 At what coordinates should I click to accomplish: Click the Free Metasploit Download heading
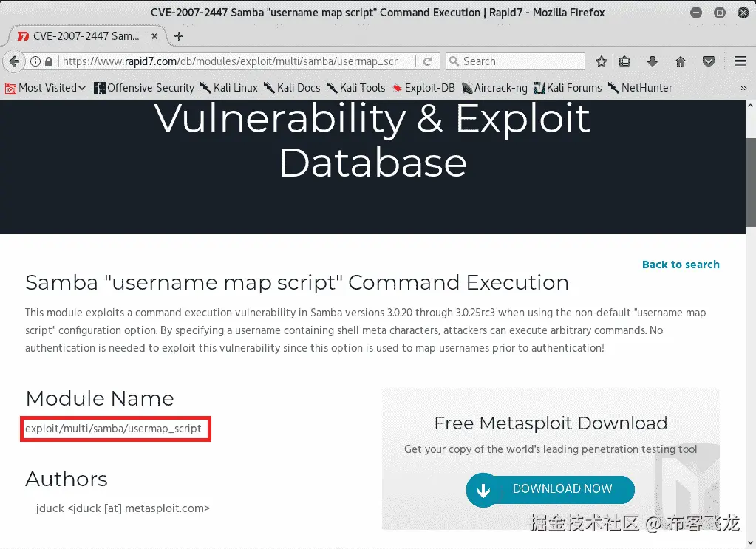(x=551, y=423)
